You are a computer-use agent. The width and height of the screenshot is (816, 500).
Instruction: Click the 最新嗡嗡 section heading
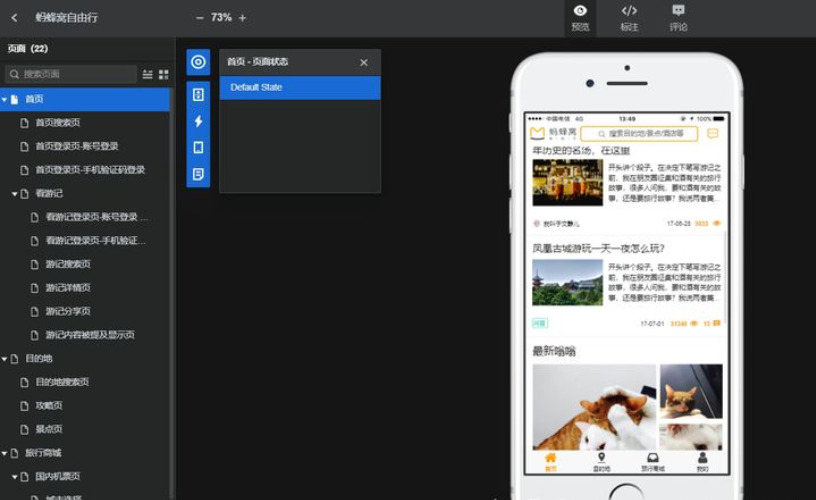pyautogui.click(x=554, y=351)
